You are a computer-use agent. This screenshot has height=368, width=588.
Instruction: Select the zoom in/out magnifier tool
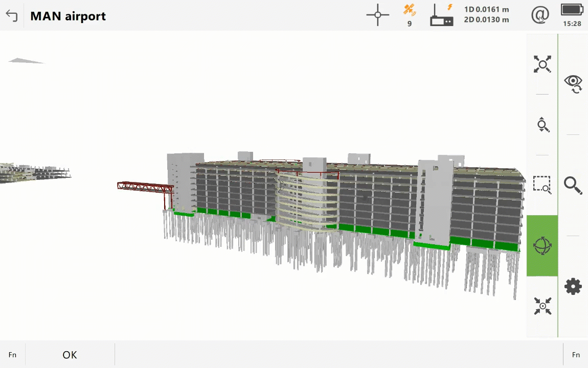(542, 125)
